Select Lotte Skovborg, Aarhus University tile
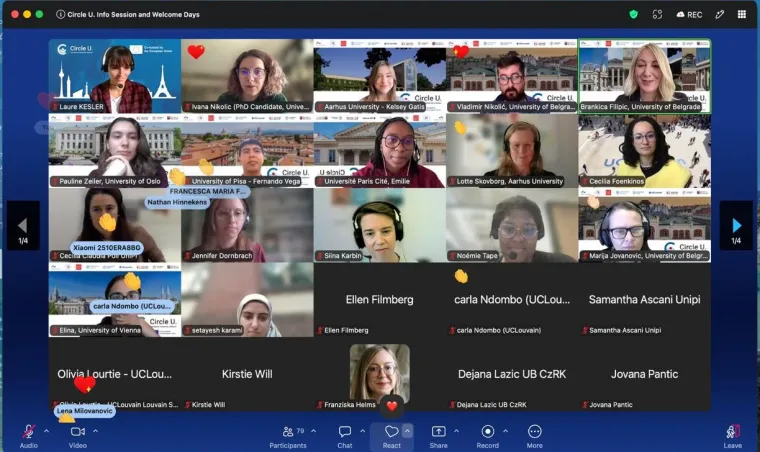760x452 pixels. pyautogui.click(x=512, y=151)
